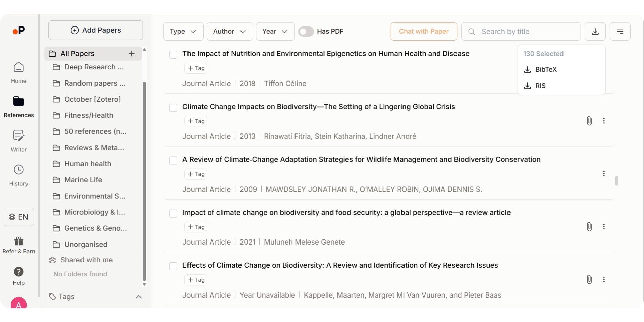Enable the Has PDF filter toggle
644x322 pixels.
pyautogui.click(x=306, y=31)
